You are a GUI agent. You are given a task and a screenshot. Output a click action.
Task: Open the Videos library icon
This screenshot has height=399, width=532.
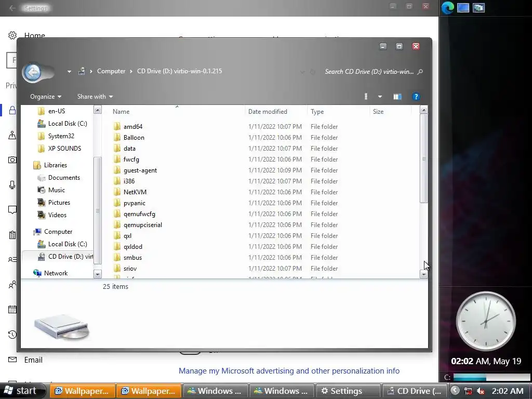click(42, 215)
